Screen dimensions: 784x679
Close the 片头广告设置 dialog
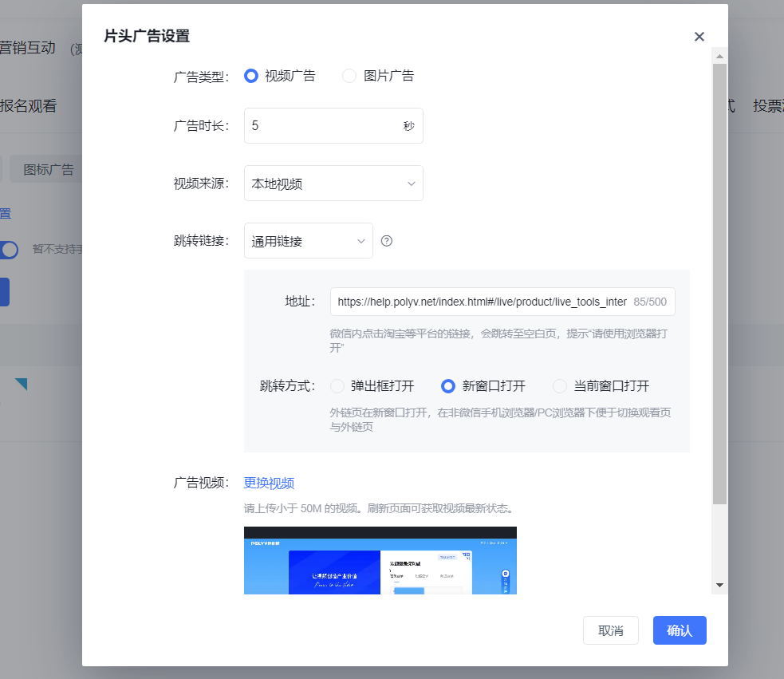coord(699,37)
